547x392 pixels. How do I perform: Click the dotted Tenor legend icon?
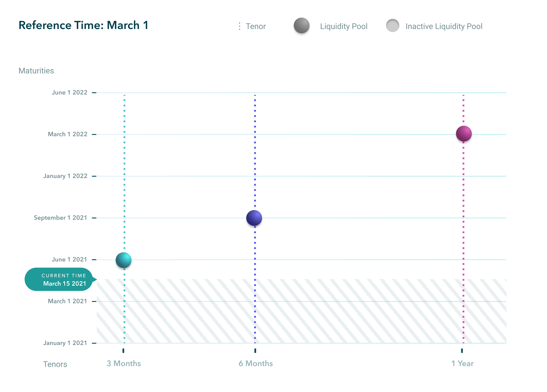239,26
